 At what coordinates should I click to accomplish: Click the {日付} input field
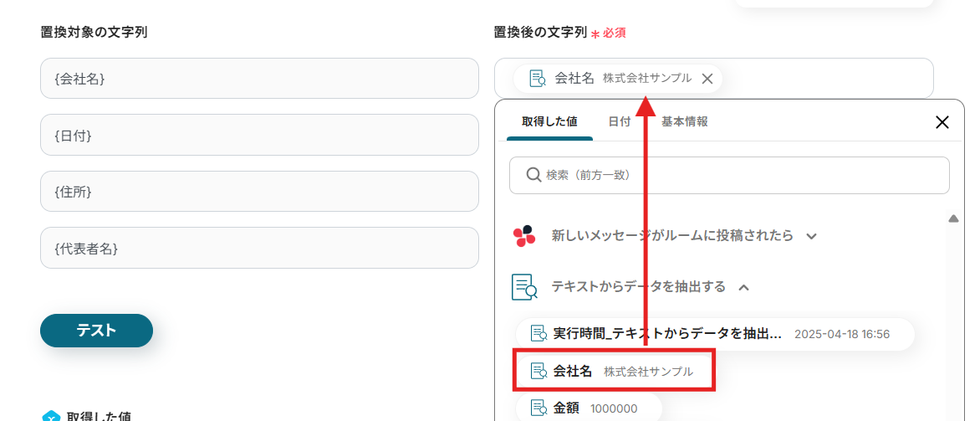[x=259, y=136]
